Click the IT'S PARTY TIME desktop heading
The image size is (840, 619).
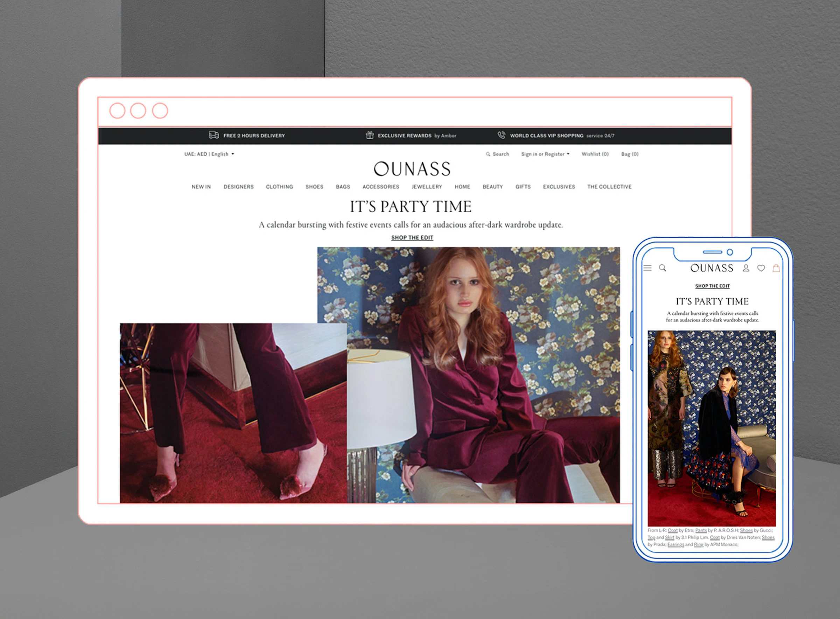point(411,207)
